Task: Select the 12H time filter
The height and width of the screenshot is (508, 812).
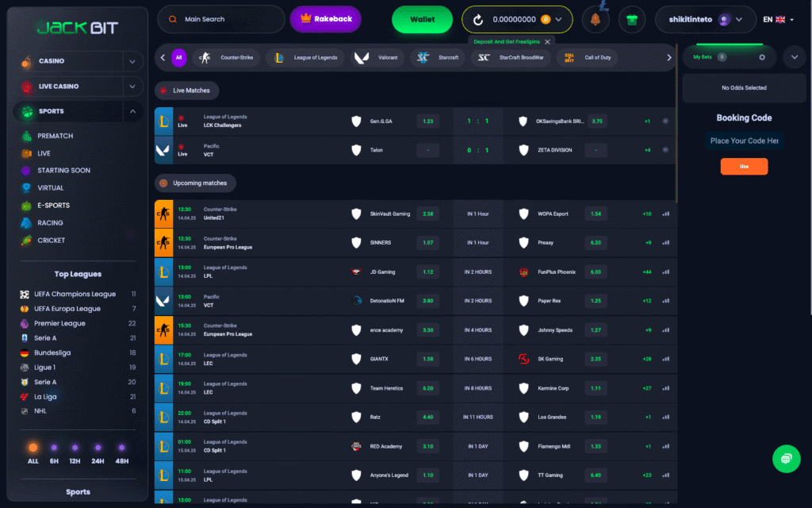Action: [75, 453]
